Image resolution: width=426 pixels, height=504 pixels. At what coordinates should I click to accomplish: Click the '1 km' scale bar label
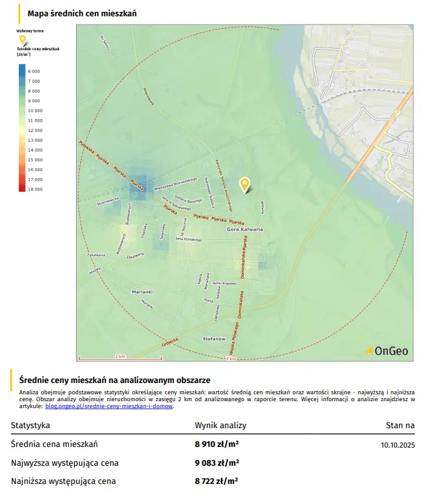120,356
